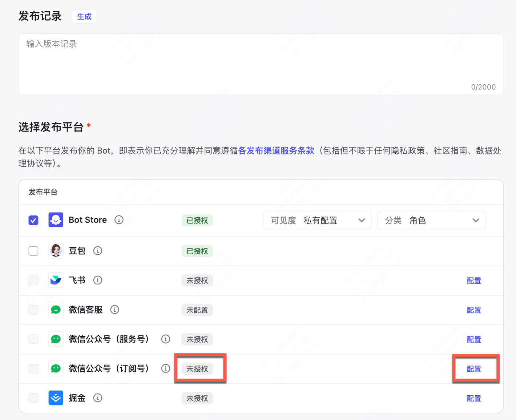Focus the 输入版本记录 text area

(261, 64)
